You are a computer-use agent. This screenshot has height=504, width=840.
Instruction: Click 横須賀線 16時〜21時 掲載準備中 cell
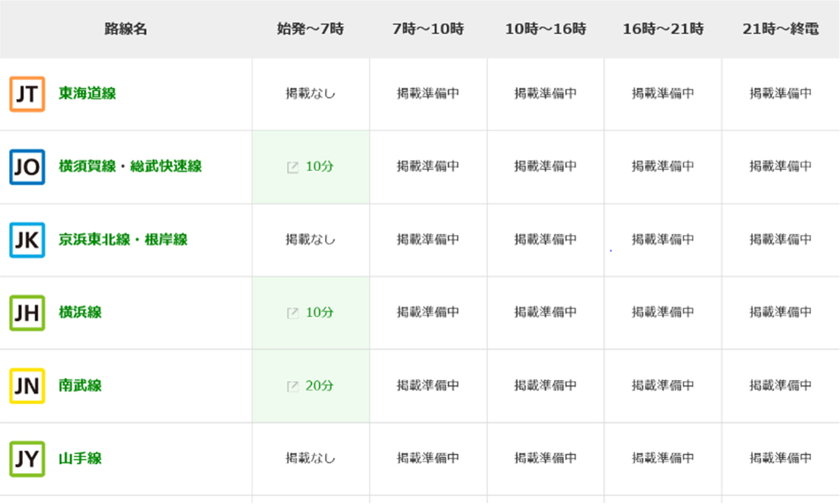pos(663,167)
